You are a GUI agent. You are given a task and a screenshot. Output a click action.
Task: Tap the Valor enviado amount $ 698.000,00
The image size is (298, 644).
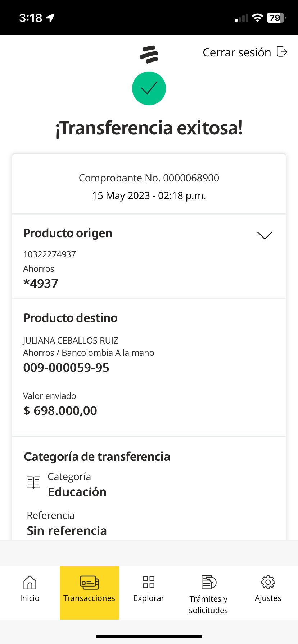(60, 411)
